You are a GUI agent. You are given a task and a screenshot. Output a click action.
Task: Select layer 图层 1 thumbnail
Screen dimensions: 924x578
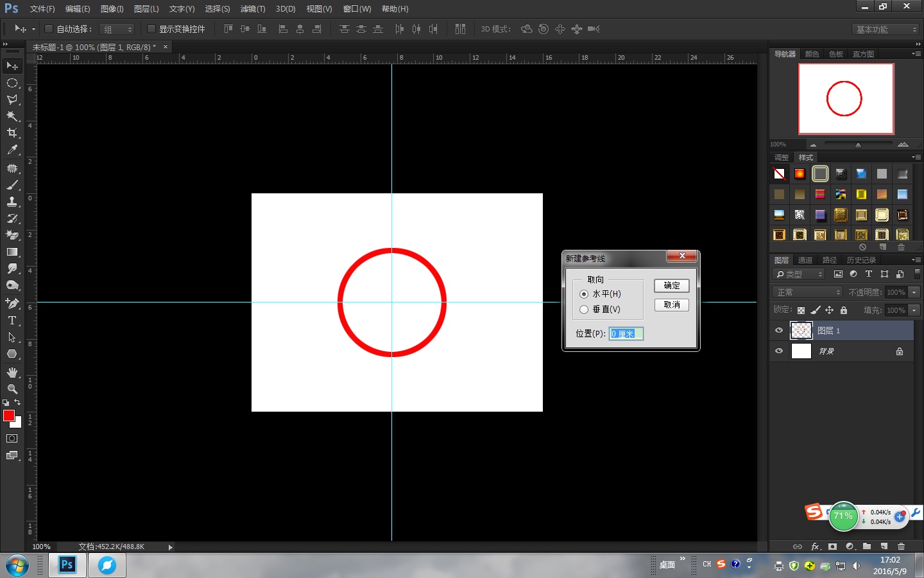point(801,331)
